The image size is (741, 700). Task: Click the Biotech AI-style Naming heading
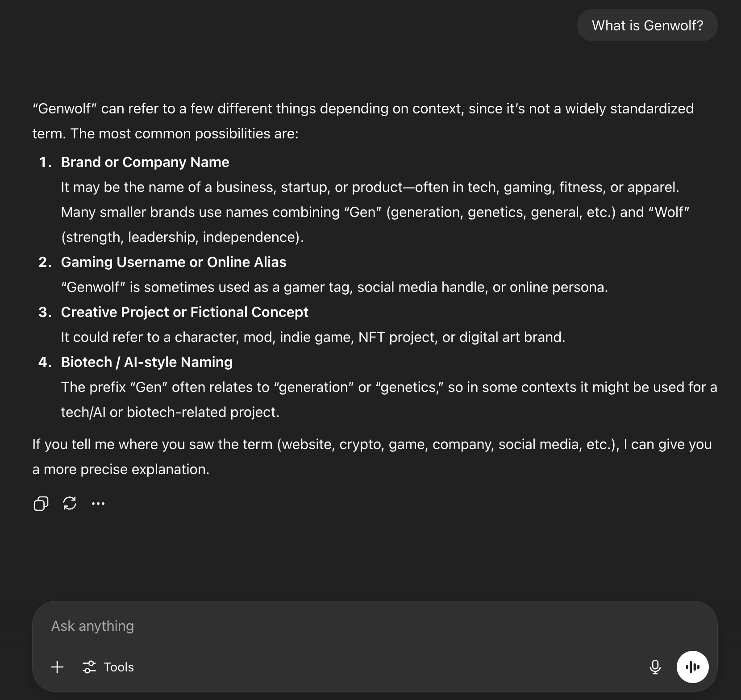pos(147,362)
